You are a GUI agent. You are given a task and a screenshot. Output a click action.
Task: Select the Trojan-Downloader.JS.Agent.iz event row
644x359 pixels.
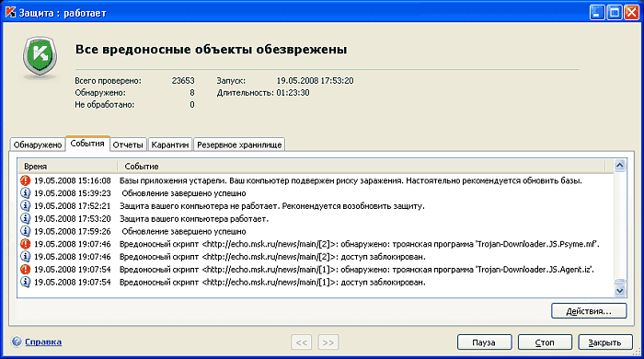coord(357,270)
